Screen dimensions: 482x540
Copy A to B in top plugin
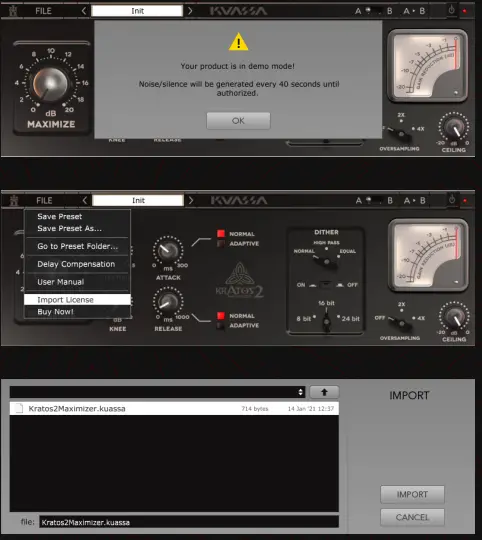click(x=414, y=11)
